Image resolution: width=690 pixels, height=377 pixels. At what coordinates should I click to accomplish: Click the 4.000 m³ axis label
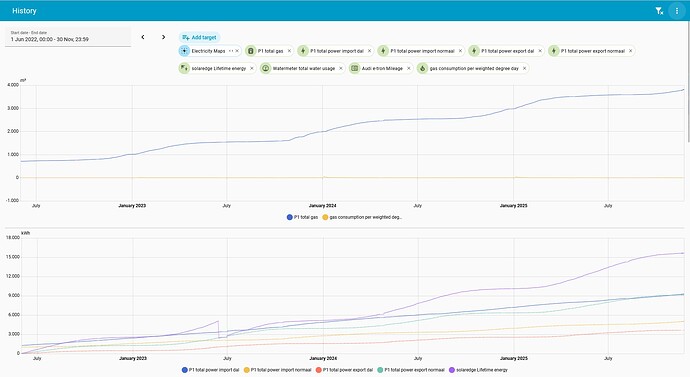point(13,85)
